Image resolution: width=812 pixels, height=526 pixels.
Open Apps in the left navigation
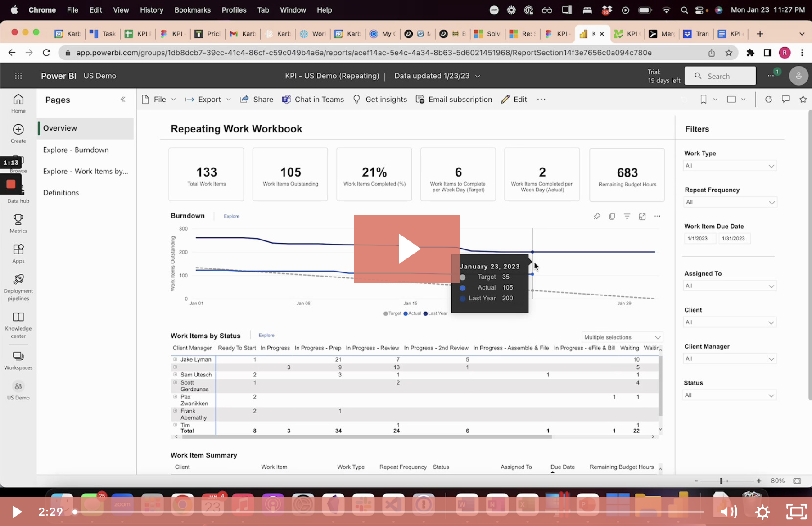[18, 254]
